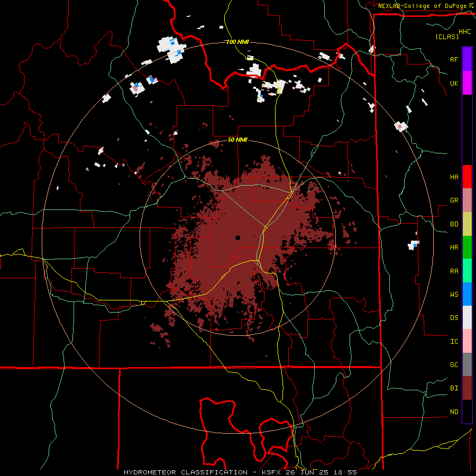Click the 'WS' legend label
476x476 pixels.
pyautogui.click(x=454, y=295)
